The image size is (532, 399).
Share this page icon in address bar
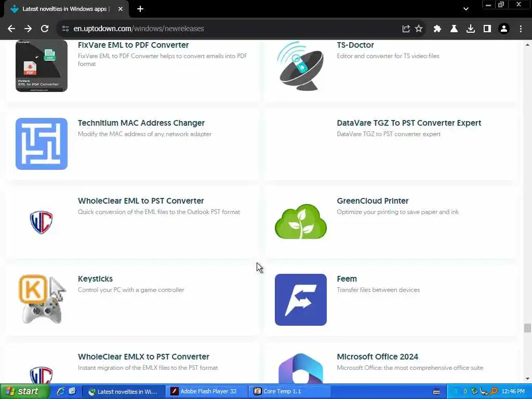click(x=406, y=29)
